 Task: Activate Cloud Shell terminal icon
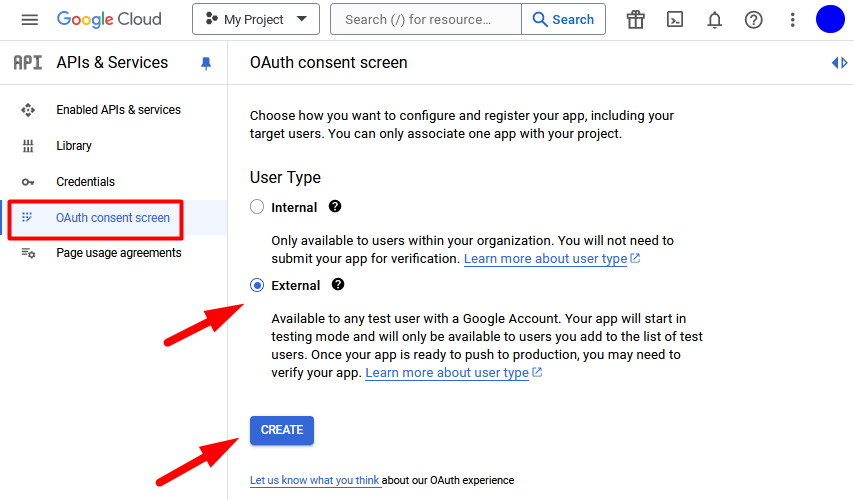(675, 20)
